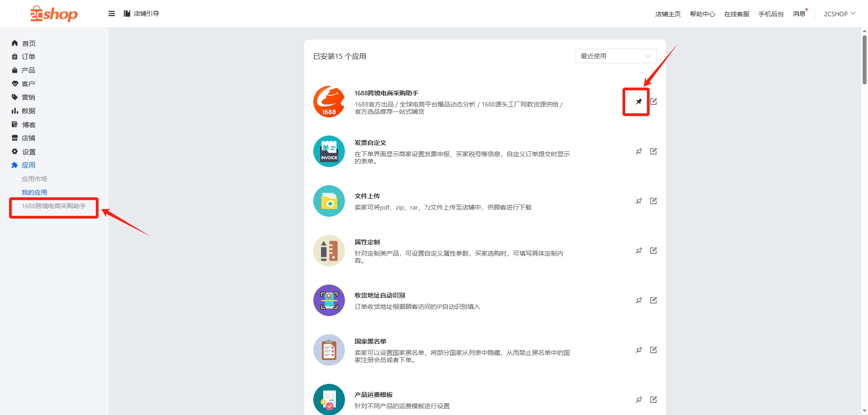Screen dimensions: 868x415
Task: Pin the 收货地址自动识别 app
Action: 639,300
